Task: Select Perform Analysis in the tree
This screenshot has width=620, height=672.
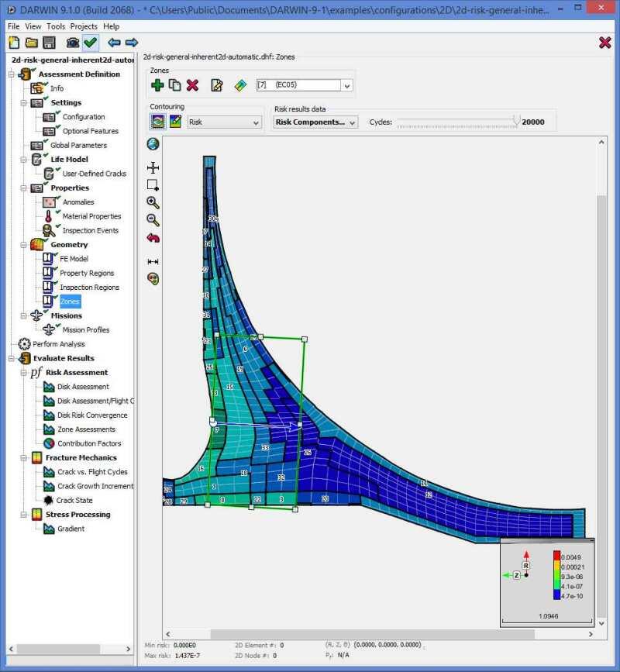Action: (59, 344)
